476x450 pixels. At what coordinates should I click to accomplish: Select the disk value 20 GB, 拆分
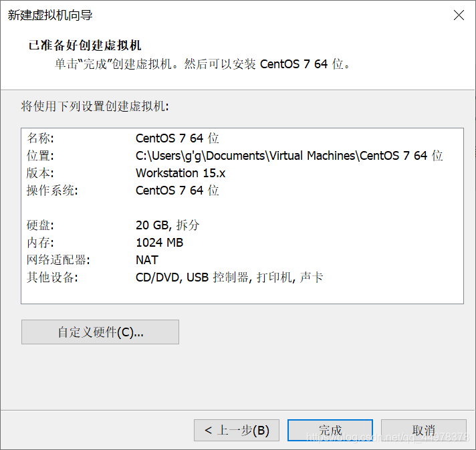click(168, 225)
